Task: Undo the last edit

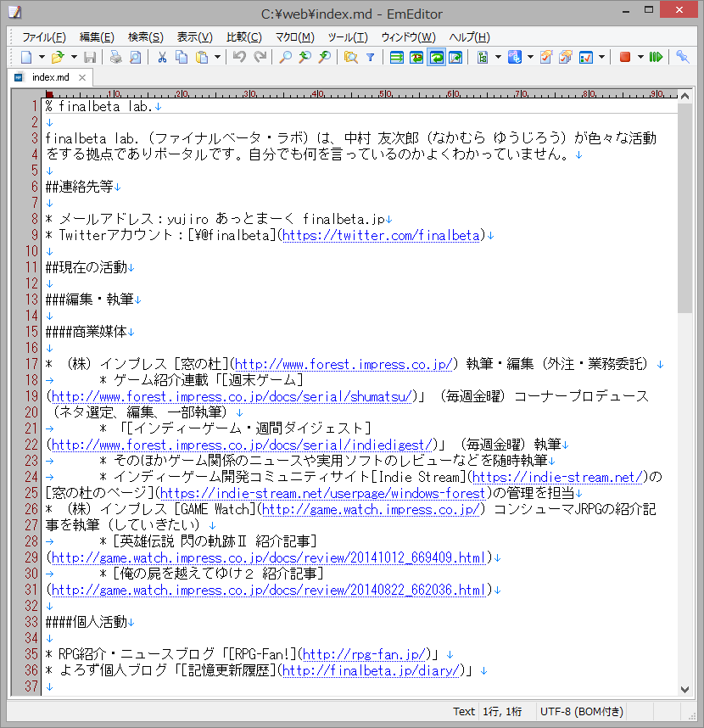Action: (237, 57)
